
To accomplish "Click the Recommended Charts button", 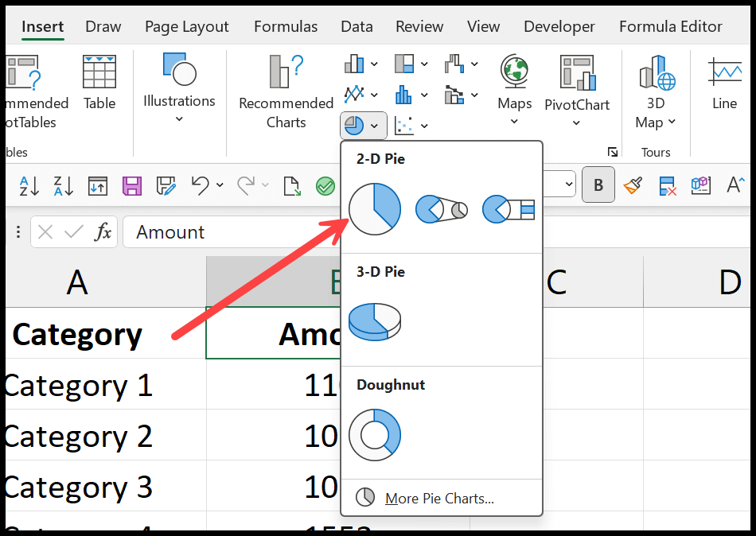I will tap(286, 91).
